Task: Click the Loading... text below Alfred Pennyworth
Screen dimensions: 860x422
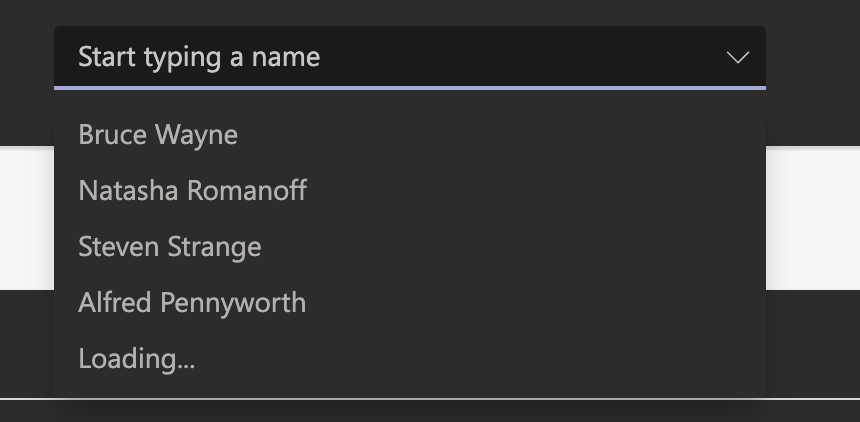Action: [136, 358]
